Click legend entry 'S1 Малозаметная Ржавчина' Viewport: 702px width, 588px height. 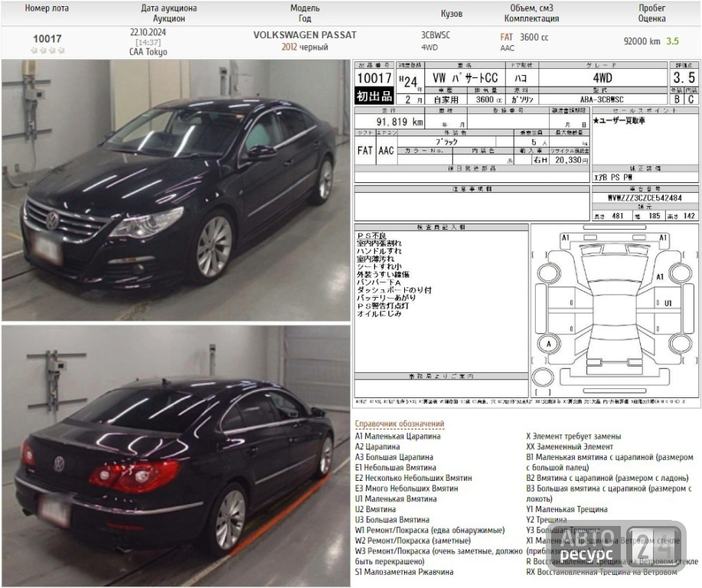click(x=404, y=572)
